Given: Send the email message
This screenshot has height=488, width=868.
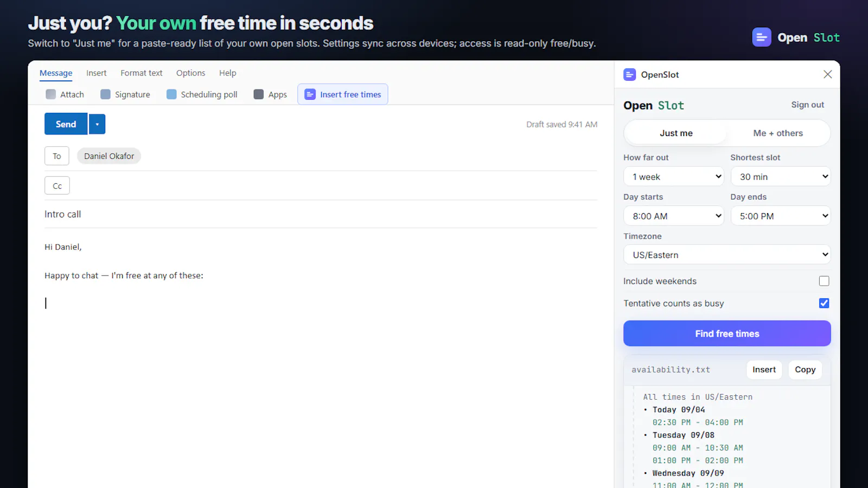Looking at the screenshot, I should (x=66, y=124).
